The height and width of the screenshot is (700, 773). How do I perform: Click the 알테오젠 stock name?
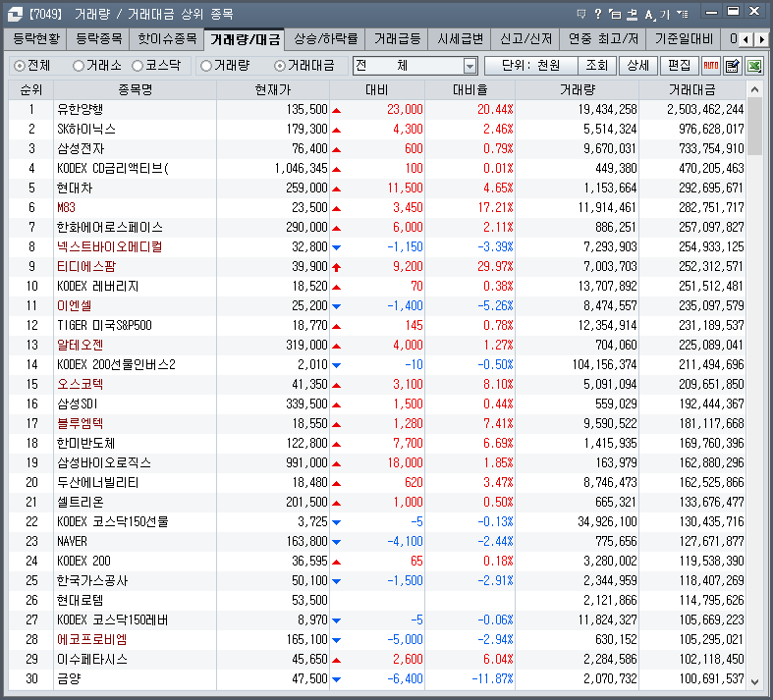(x=81, y=346)
